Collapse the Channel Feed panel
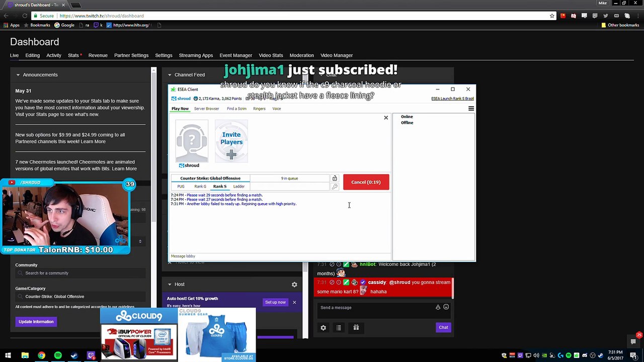Screen dimensions: 644x362 (x=170, y=75)
